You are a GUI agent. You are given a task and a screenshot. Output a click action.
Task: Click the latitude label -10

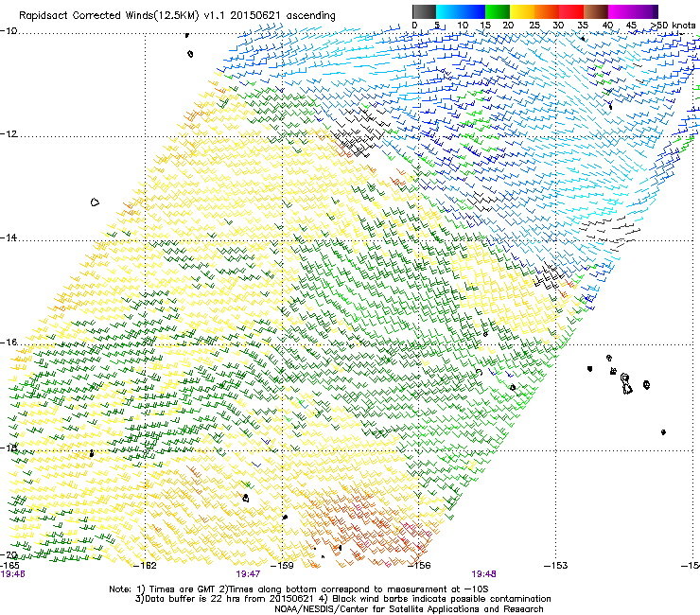click(9, 31)
